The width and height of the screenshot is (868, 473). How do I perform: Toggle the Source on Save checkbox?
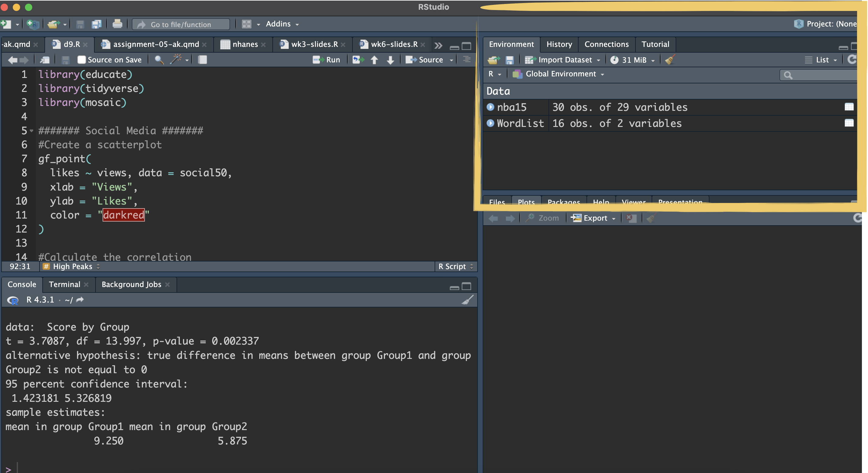pos(82,60)
